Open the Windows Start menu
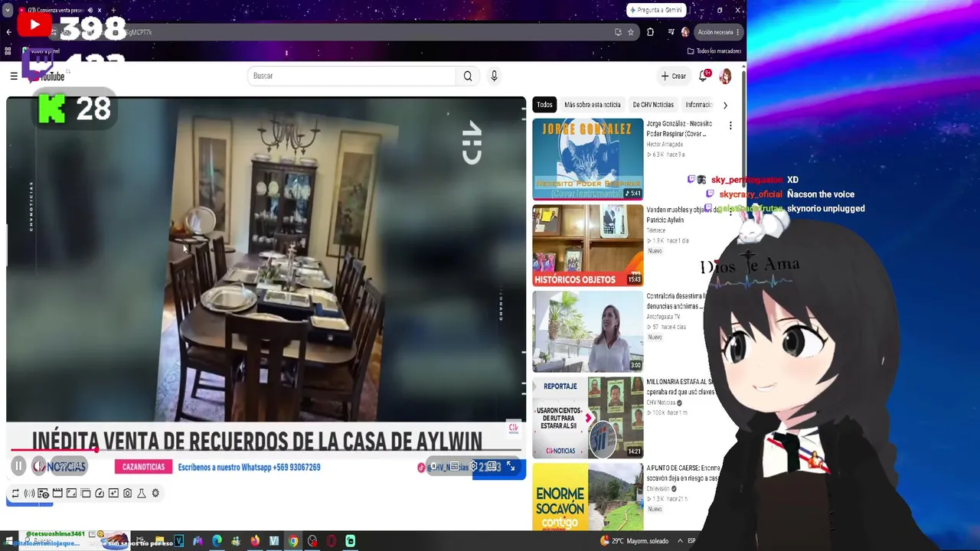The height and width of the screenshot is (551, 980). [x=9, y=541]
